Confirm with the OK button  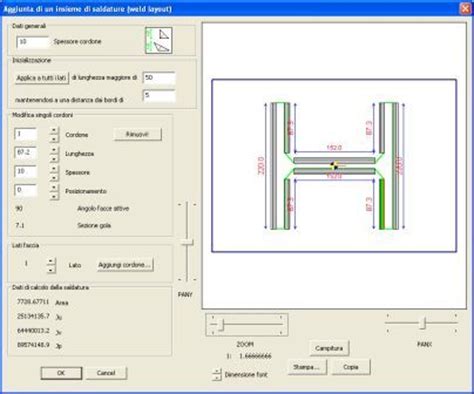tap(61, 373)
